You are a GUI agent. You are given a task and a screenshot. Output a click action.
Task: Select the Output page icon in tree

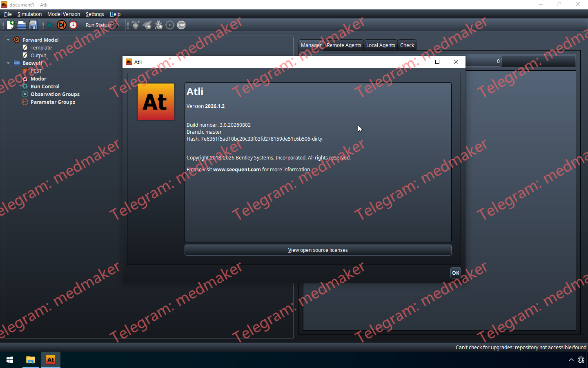[x=25, y=55]
